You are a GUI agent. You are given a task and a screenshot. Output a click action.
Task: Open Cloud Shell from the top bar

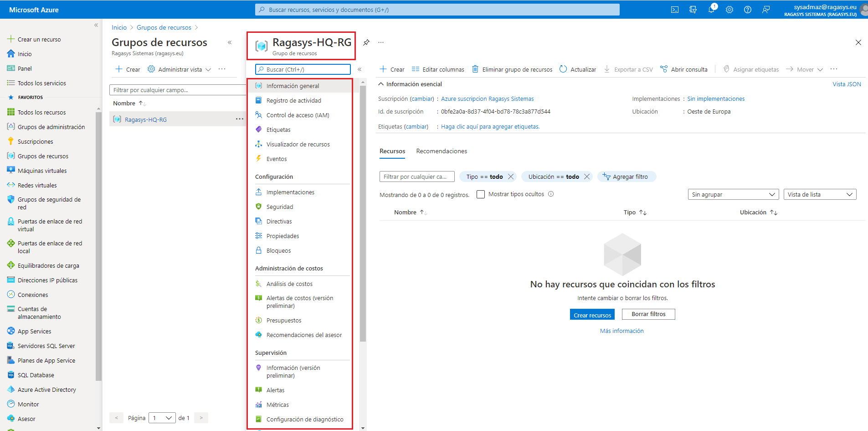coord(675,10)
